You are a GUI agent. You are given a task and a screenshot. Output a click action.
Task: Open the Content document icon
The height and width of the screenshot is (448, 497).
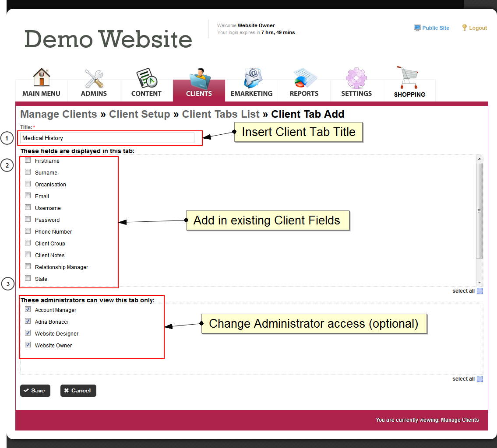coord(146,79)
